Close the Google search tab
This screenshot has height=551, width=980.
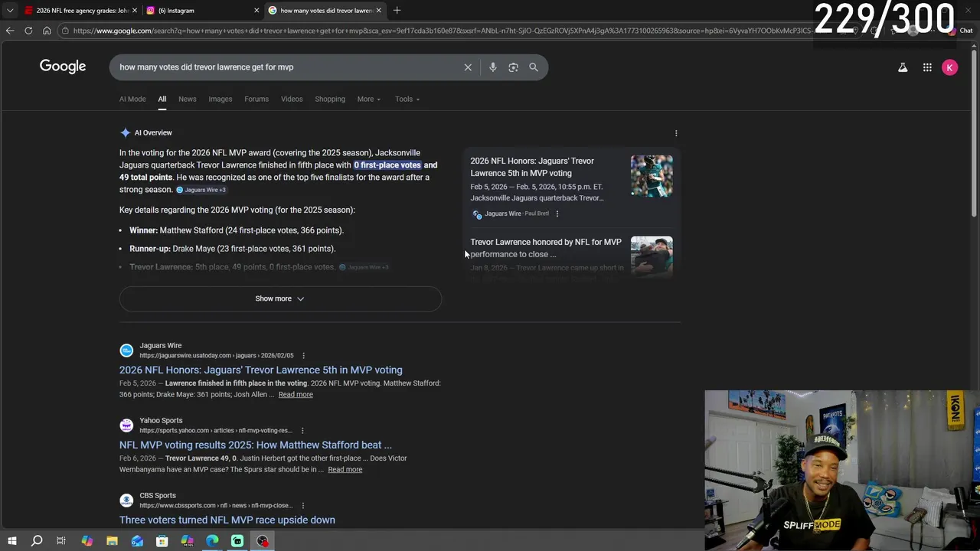378,11
